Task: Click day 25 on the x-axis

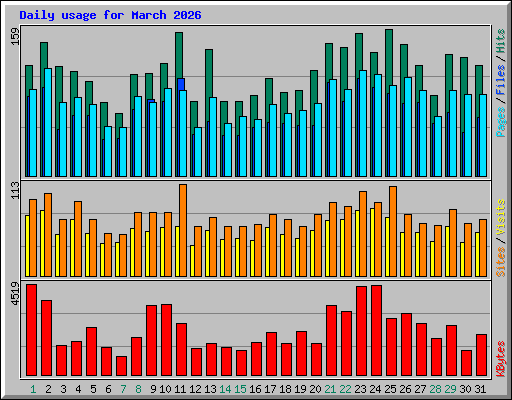Action: (x=390, y=389)
